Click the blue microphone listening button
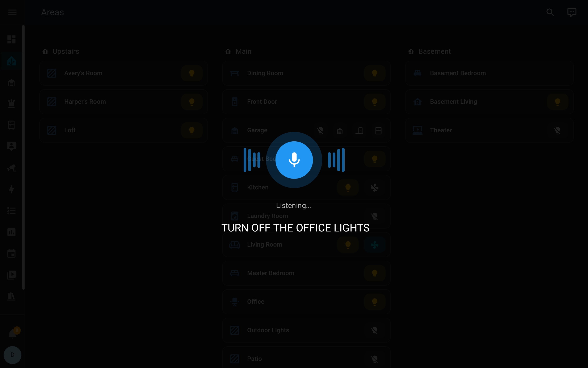Viewport: 588px width, 368px height. [294, 160]
